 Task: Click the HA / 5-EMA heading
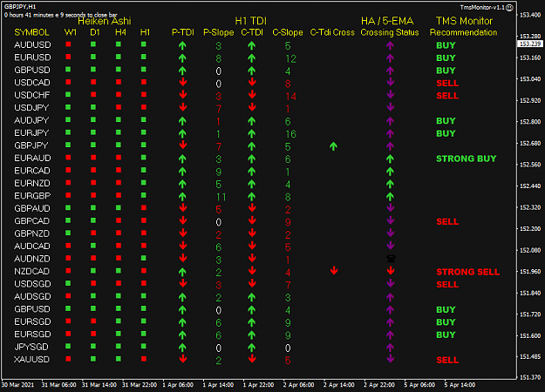tap(387, 21)
